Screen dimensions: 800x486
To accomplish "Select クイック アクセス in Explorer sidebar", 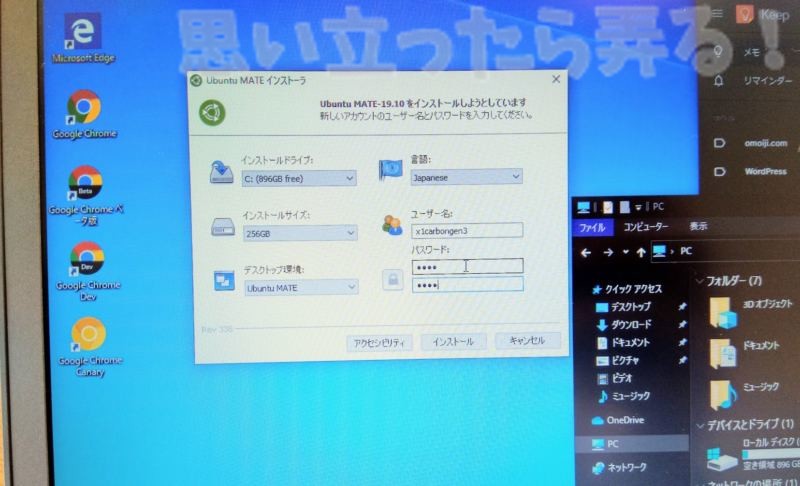I will pos(627,289).
